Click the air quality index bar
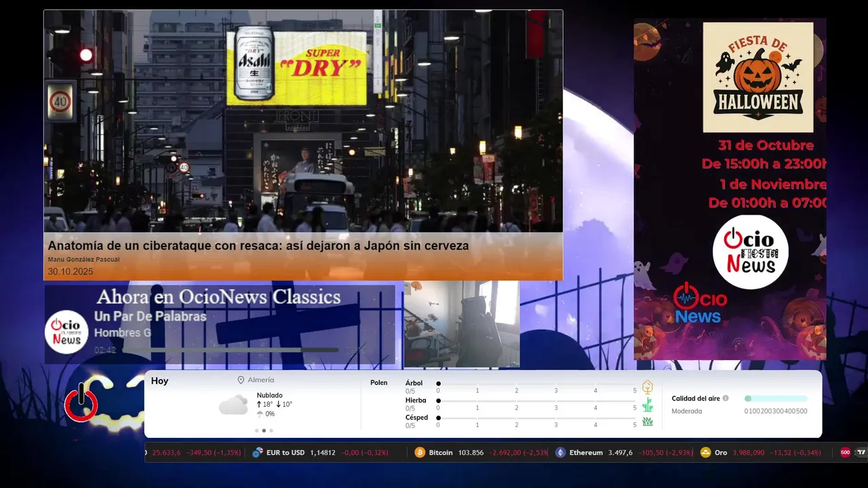This screenshot has height=488, width=868. tap(776, 399)
